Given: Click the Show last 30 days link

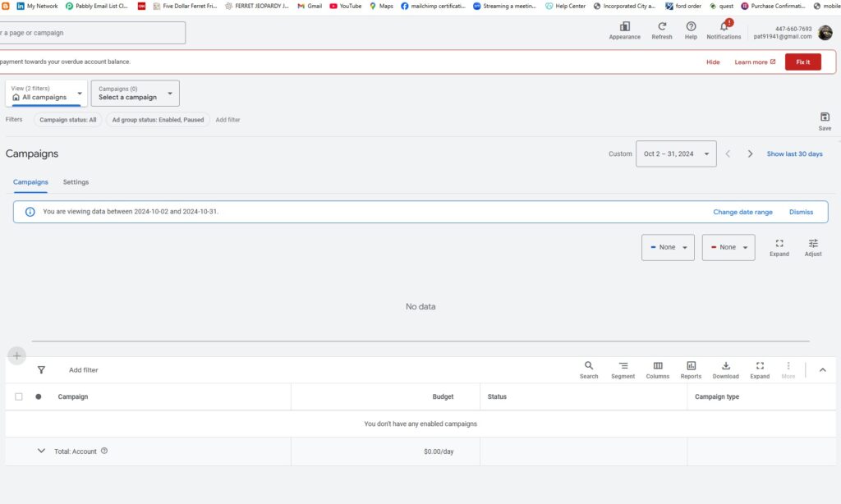Looking at the screenshot, I should (794, 153).
